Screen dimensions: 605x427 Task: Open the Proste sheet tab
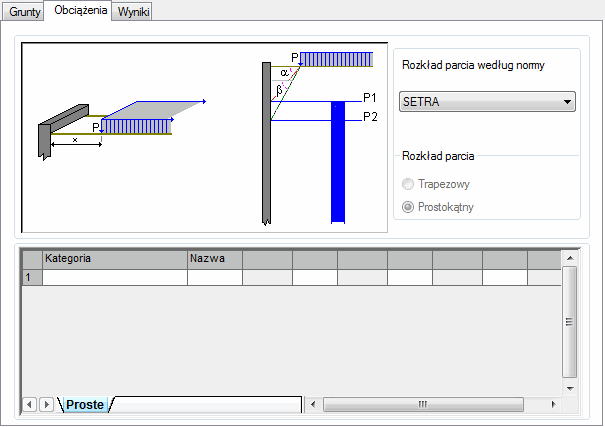coord(85,405)
